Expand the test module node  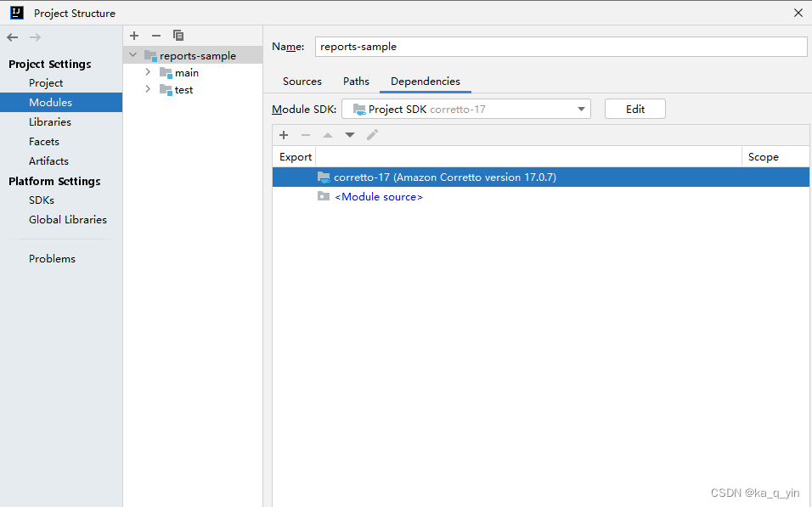(148, 89)
